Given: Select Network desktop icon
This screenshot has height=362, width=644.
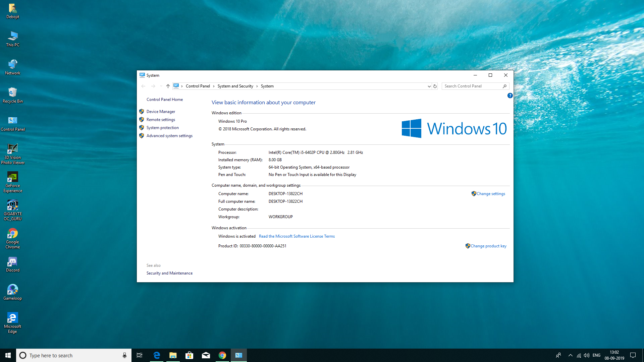Looking at the screenshot, I should (x=13, y=67).
